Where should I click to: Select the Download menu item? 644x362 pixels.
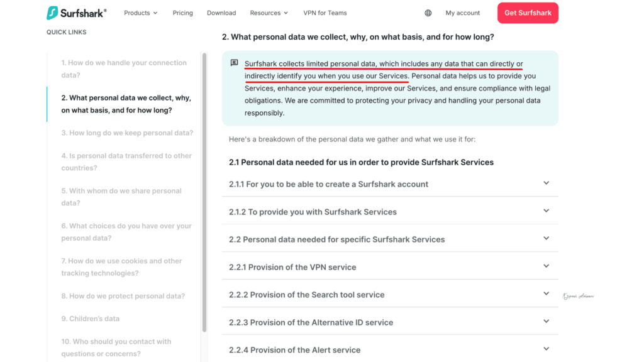tap(221, 12)
